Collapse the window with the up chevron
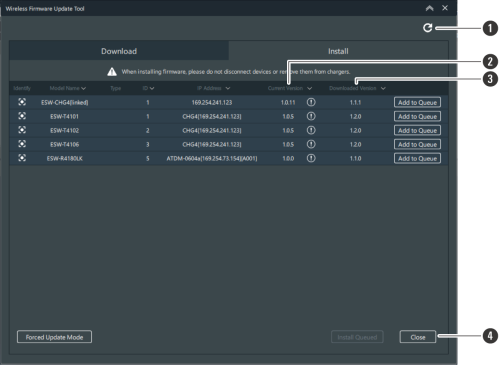 tap(430, 8)
